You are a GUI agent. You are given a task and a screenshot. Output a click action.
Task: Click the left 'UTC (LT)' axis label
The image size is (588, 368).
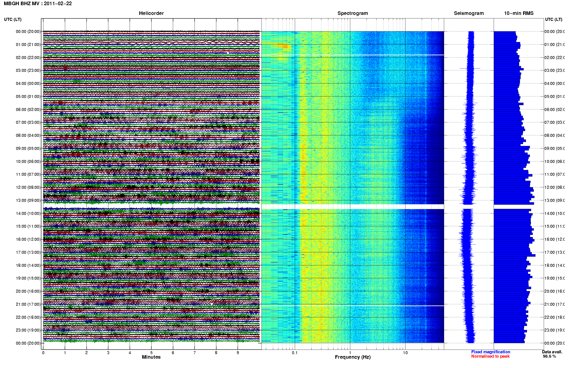pos(13,19)
